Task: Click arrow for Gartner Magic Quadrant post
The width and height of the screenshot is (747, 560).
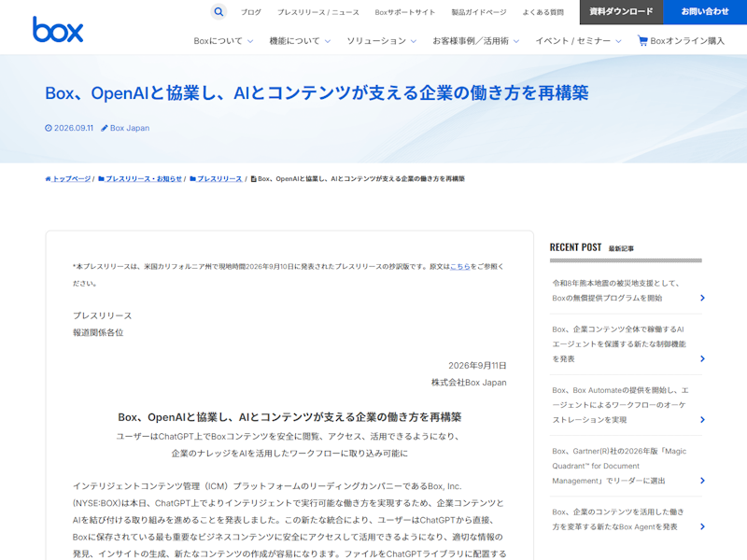Action: (x=702, y=481)
